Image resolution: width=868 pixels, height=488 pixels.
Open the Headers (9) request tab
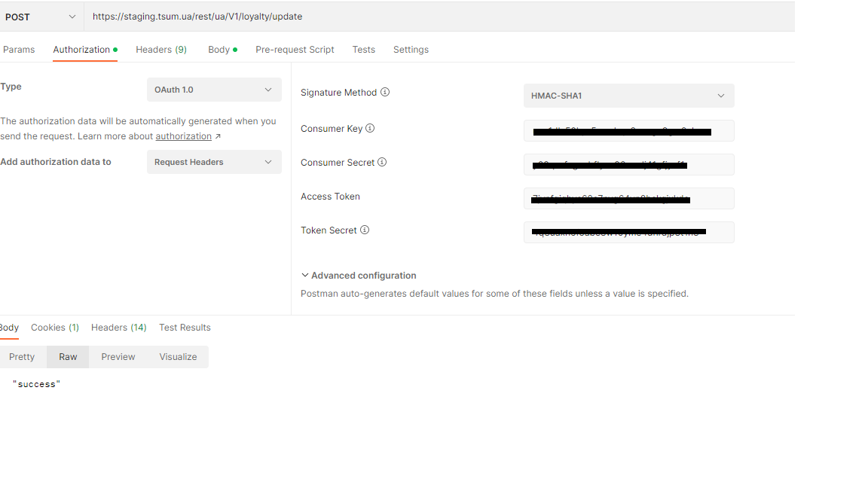point(161,50)
